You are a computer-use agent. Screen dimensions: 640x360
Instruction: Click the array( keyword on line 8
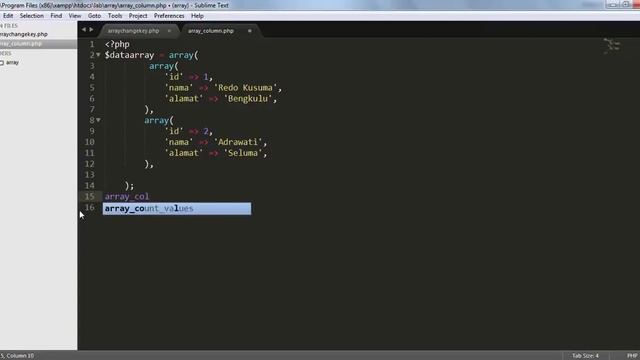point(159,120)
